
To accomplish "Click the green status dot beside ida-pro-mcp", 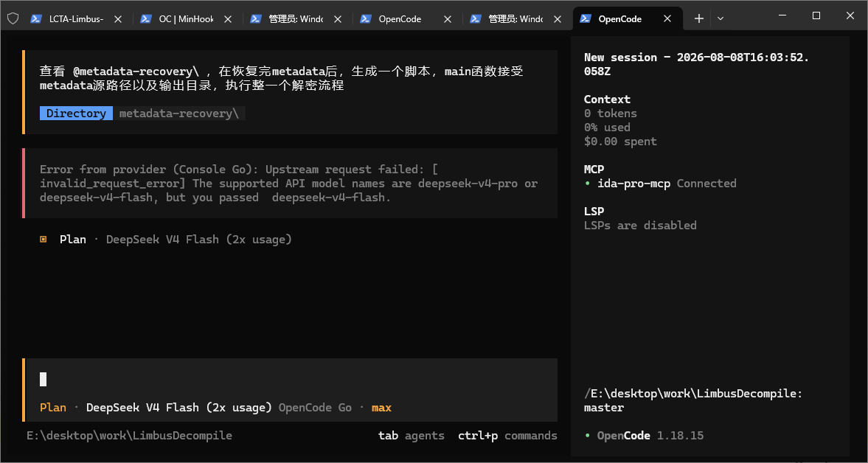I will tap(587, 183).
